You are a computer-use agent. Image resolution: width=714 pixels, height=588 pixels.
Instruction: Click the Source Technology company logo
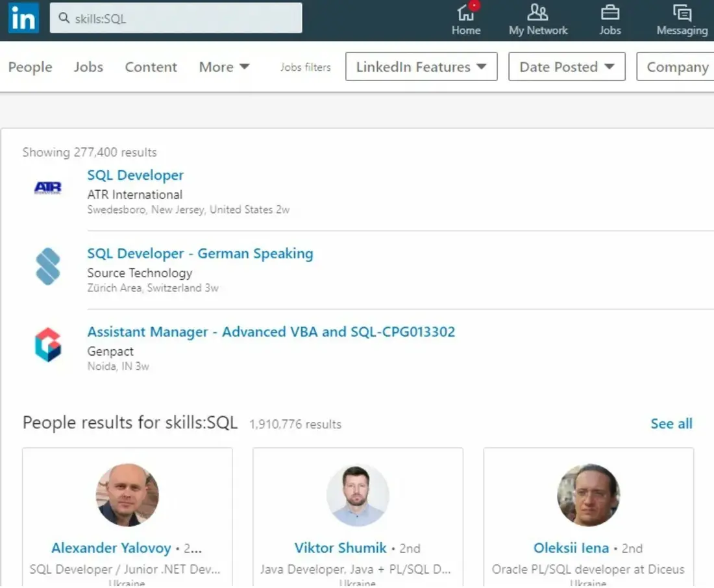tap(48, 266)
